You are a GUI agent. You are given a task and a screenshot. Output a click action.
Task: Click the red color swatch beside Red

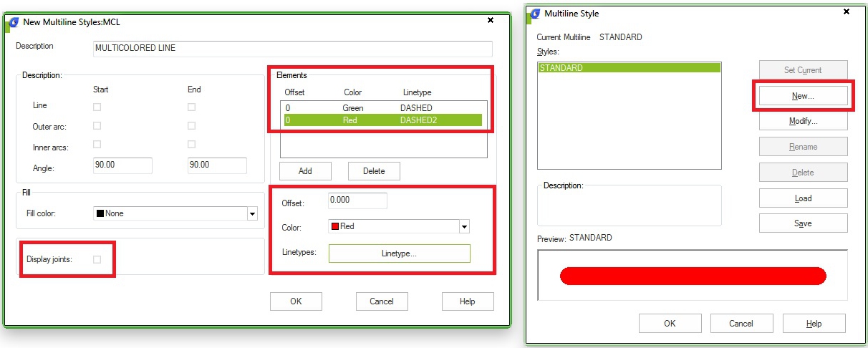click(x=334, y=226)
